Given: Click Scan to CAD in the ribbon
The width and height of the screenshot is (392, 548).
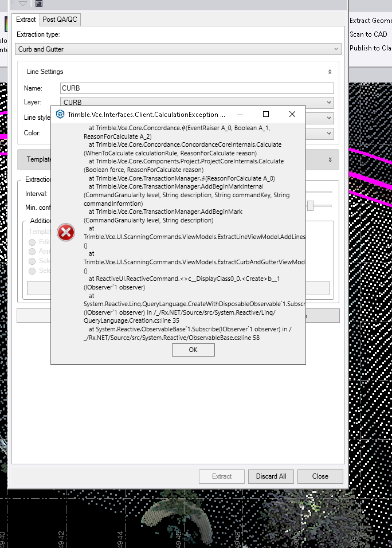Looking at the screenshot, I should (369, 34).
